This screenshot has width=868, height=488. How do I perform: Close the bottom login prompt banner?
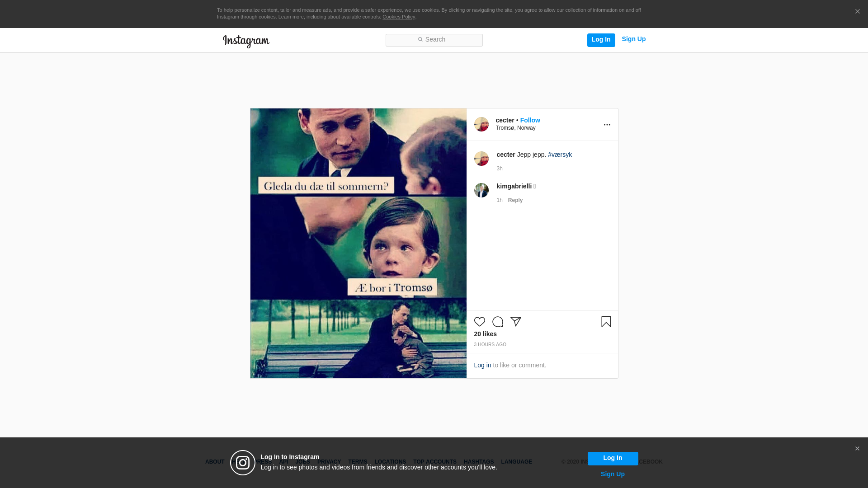click(x=857, y=449)
